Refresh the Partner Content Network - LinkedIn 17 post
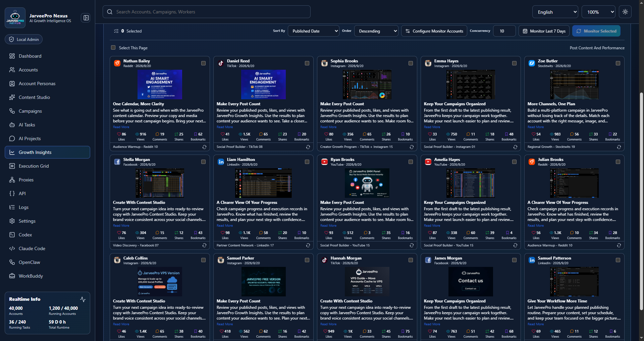644x341 pixels. click(x=308, y=245)
